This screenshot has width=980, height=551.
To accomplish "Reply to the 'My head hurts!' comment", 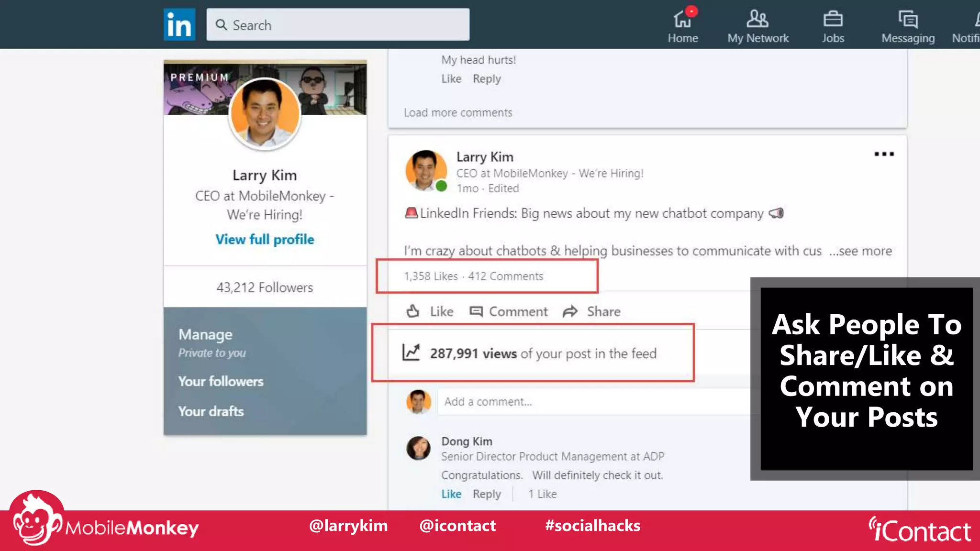I will tap(487, 79).
